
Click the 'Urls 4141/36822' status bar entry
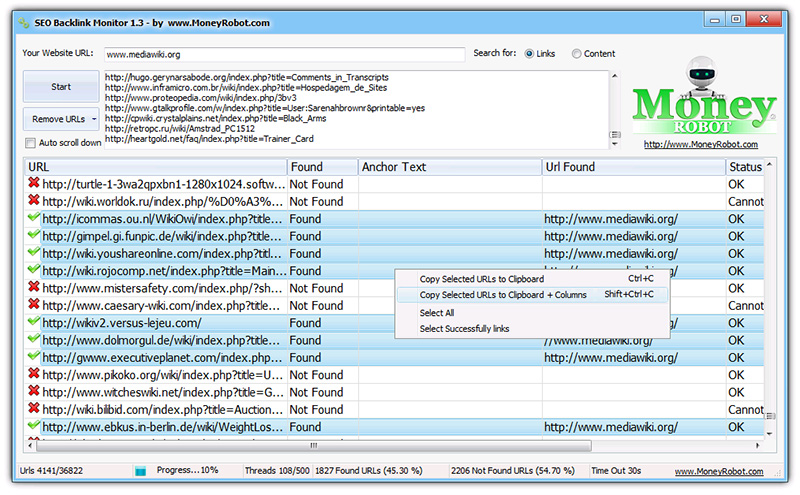pos(51,471)
